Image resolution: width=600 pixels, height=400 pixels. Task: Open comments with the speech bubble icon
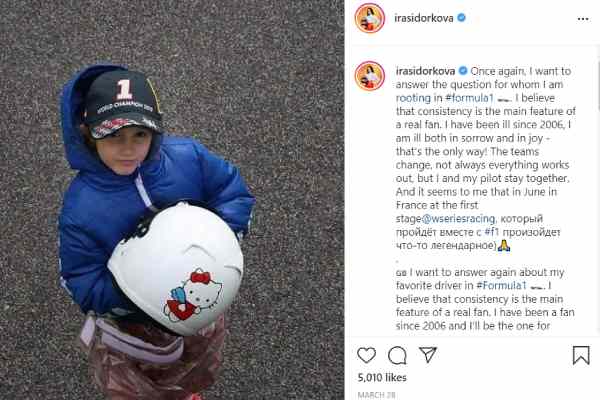click(397, 355)
